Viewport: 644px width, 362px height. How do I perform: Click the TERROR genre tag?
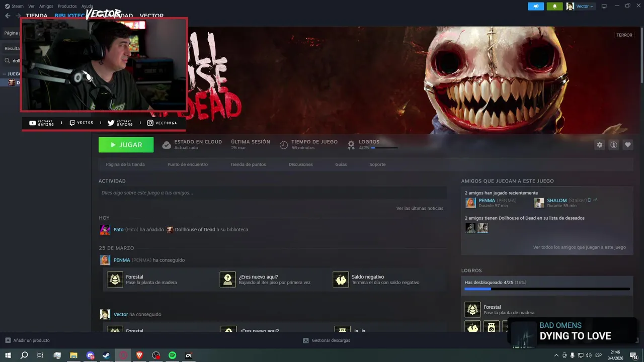[x=624, y=35]
